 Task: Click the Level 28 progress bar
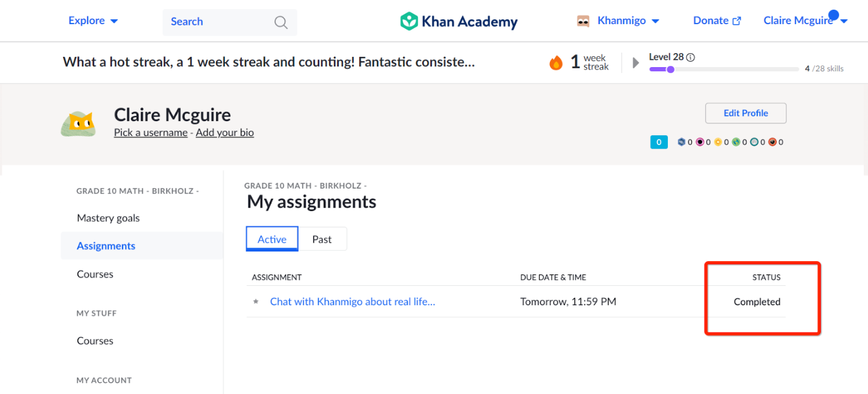click(x=724, y=69)
